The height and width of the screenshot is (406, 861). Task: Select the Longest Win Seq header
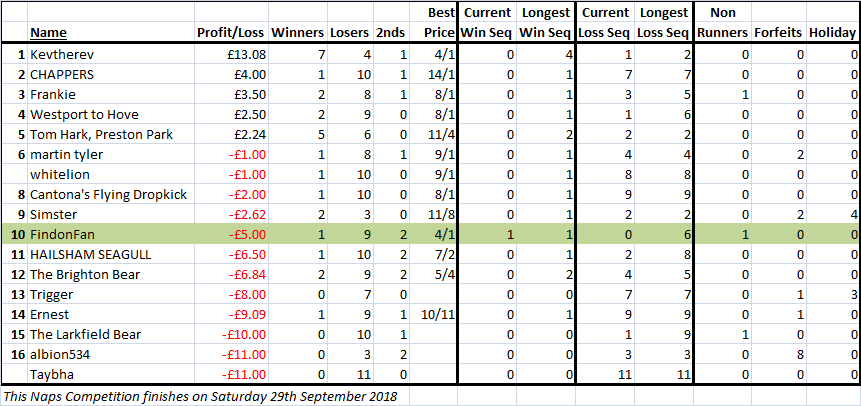point(545,23)
